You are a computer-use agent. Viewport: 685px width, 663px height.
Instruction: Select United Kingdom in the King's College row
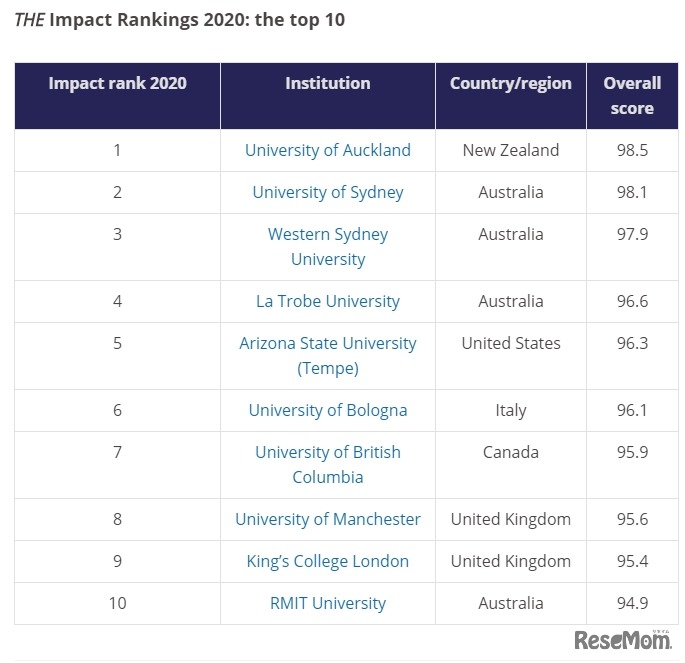coord(511,561)
